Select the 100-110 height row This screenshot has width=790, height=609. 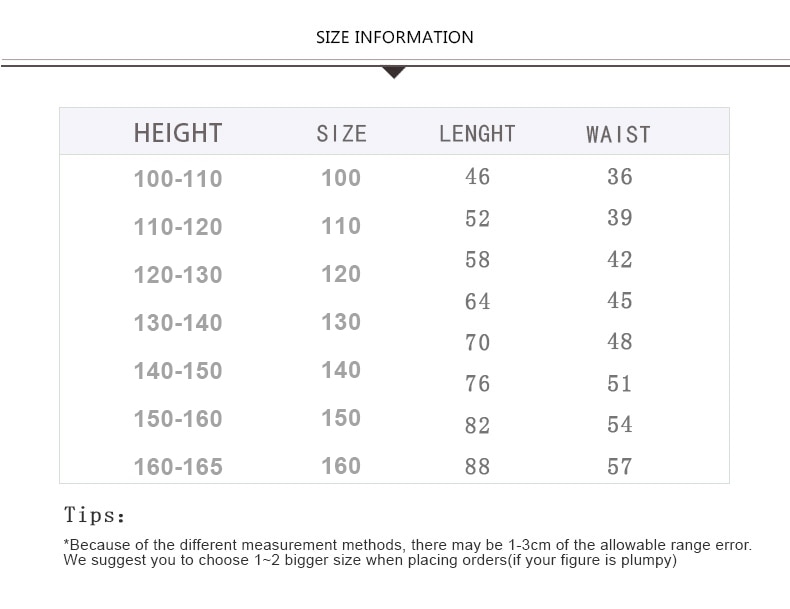(178, 179)
